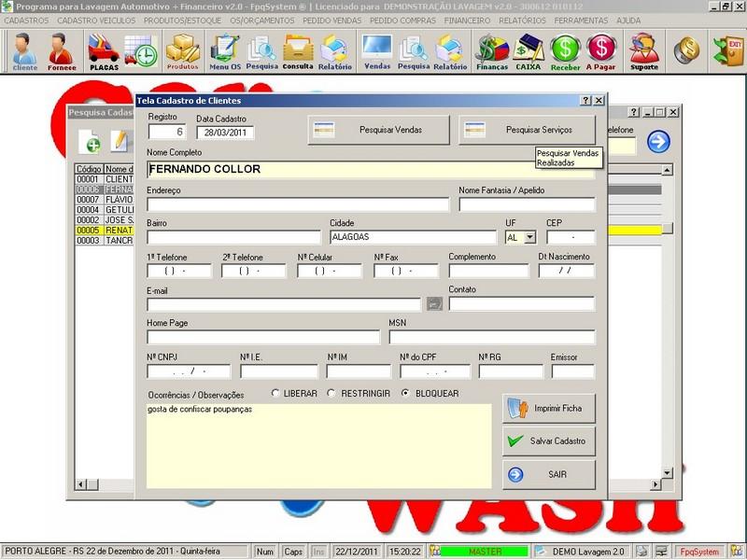Open the red A Pagar dollar icon
Screen dimensions: 747x560
coord(601,51)
